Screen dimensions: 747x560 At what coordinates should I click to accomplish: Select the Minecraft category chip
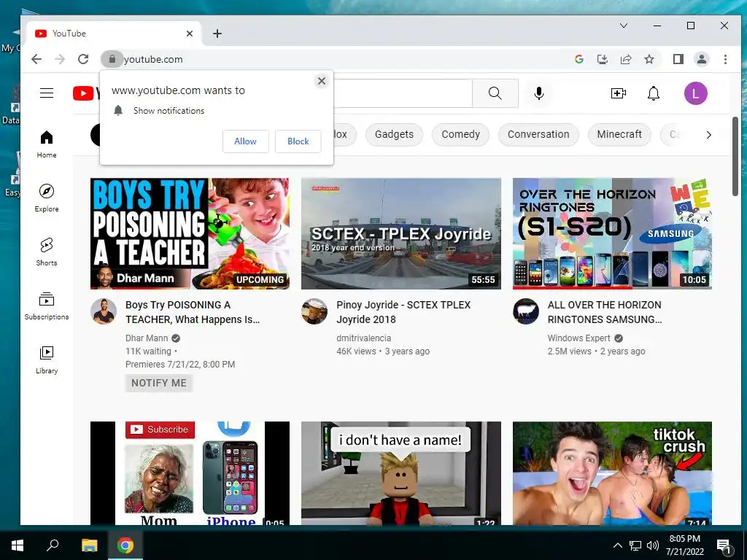[619, 134]
